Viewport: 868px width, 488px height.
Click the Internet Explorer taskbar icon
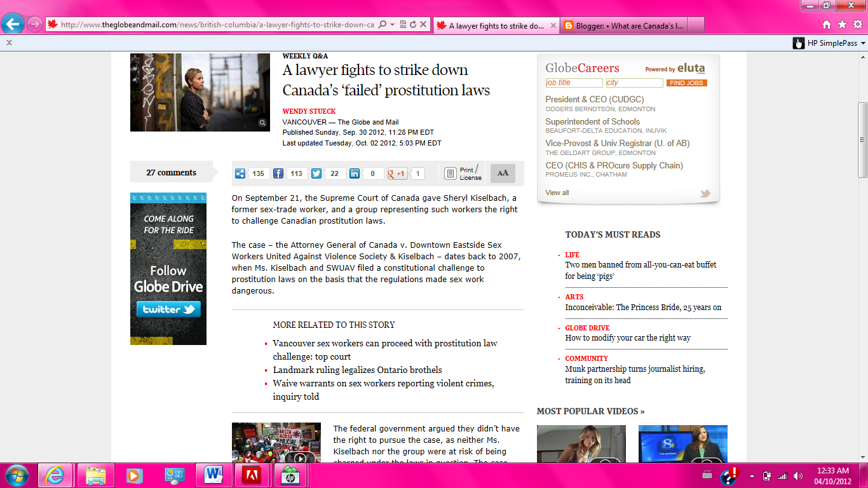point(55,475)
